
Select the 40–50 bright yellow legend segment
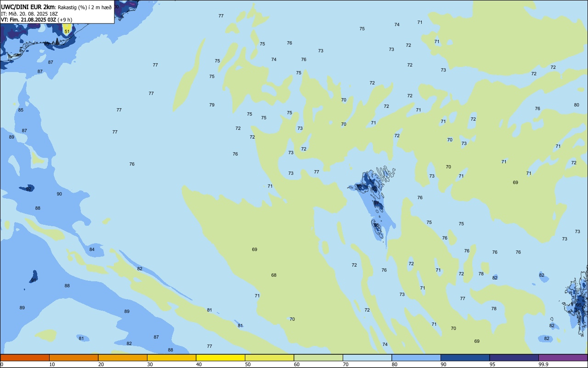click(x=220, y=357)
